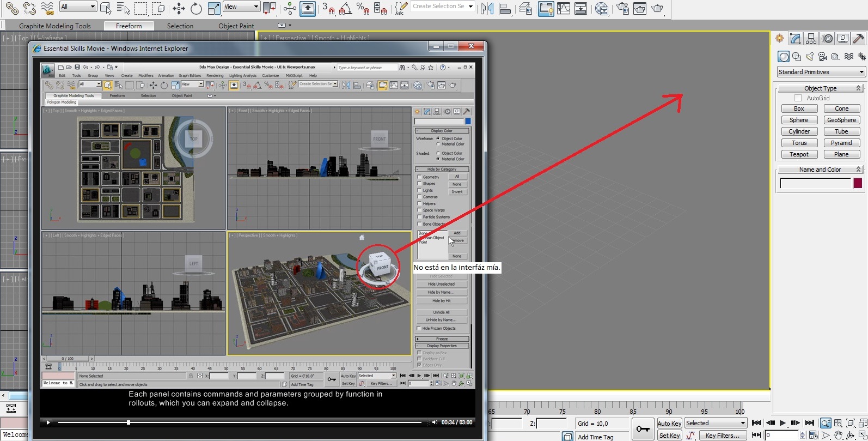Switch to the Modify command panel
The width and height of the screenshot is (868, 441).
coord(796,38)
